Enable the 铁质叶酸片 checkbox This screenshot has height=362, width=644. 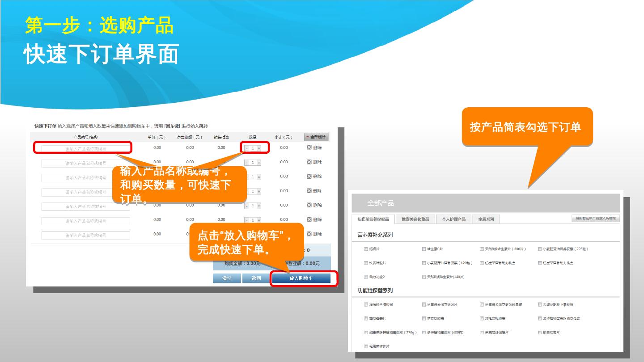point(366,263)
